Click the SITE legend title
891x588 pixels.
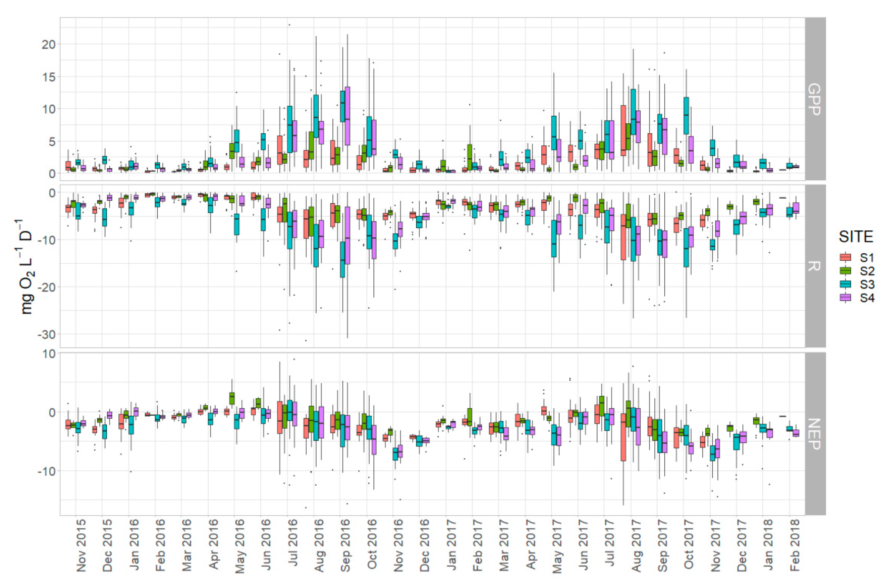pos(856,237)
